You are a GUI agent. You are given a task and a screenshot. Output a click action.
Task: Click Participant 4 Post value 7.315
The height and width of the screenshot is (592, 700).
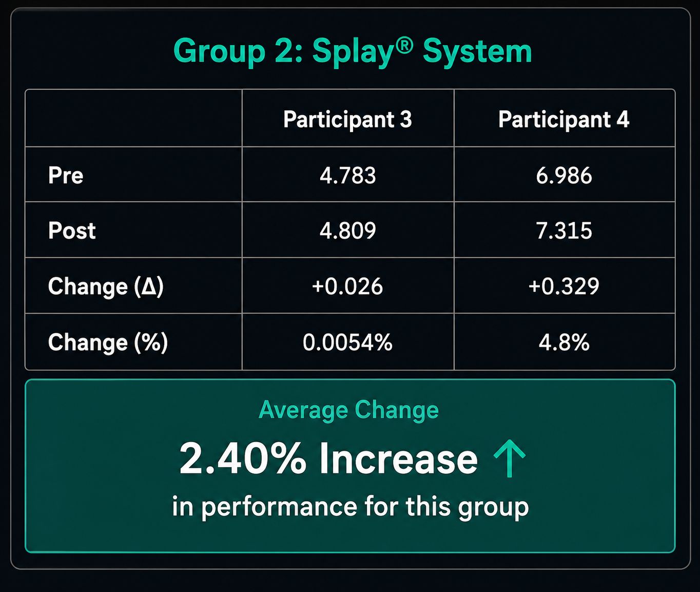tap(564, 231)
